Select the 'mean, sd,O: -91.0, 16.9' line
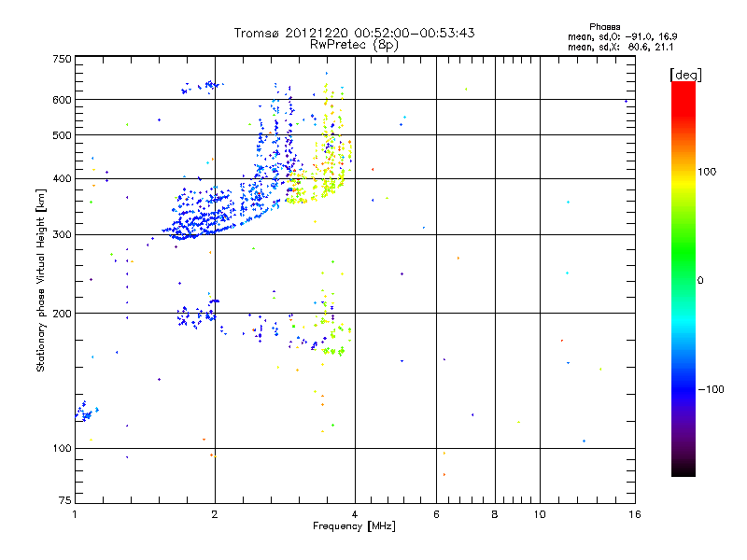 [x=622, y=36]
